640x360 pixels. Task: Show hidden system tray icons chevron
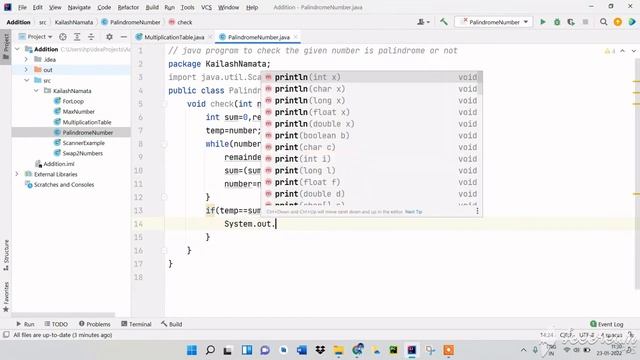(x=523, y=350)
